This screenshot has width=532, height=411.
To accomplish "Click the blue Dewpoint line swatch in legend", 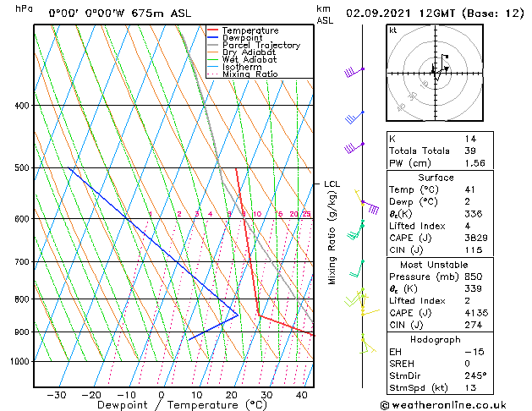I will (212, 37).
